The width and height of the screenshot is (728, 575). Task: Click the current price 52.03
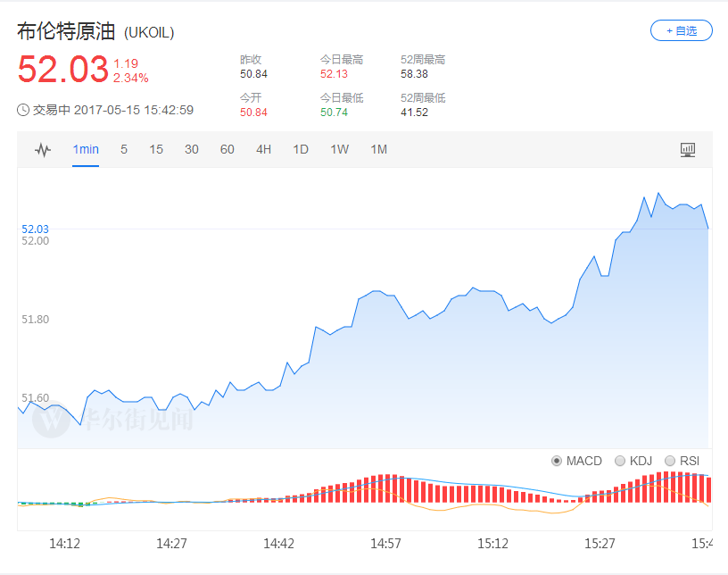(62, 70)
